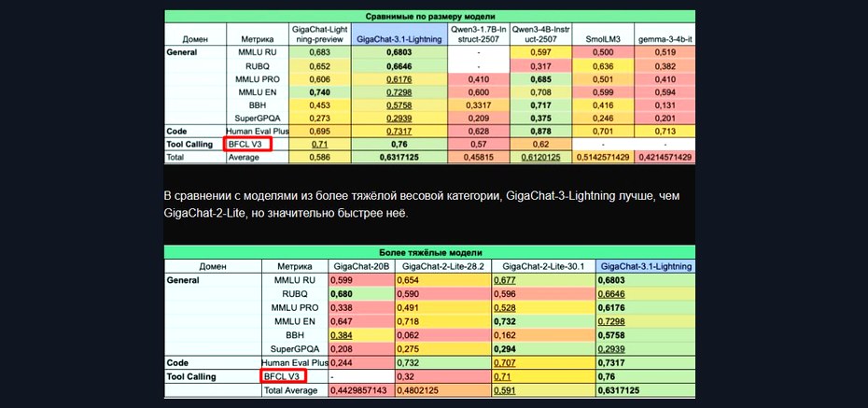Click the cell showing 0,500

[x=603, y=52]
